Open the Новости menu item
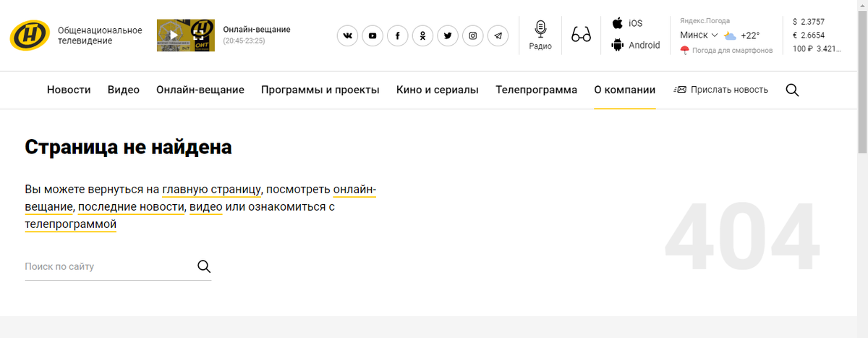The image size is (868, 338). (69, 90)
